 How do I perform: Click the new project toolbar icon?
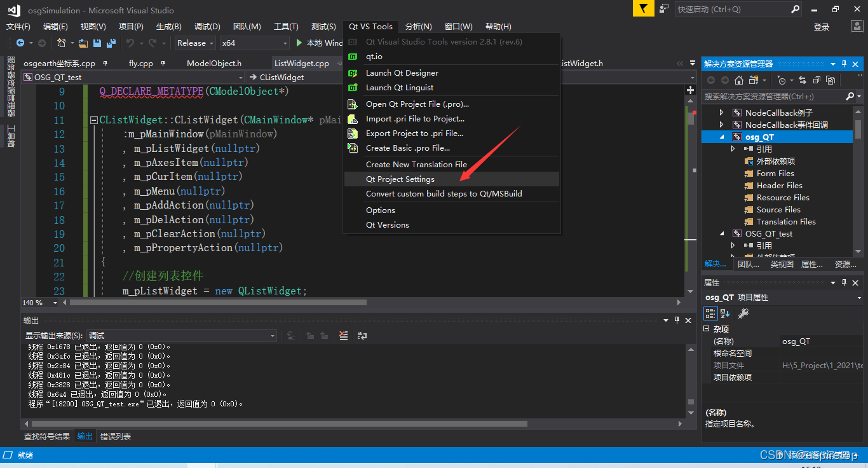[62, 43]
